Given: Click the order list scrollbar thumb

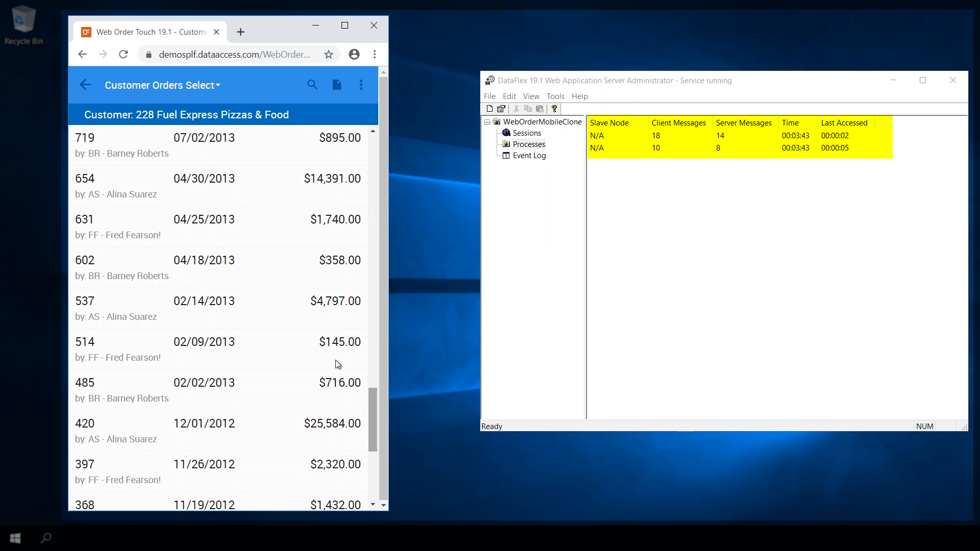Looking at the screenshot, I should 373,419.
